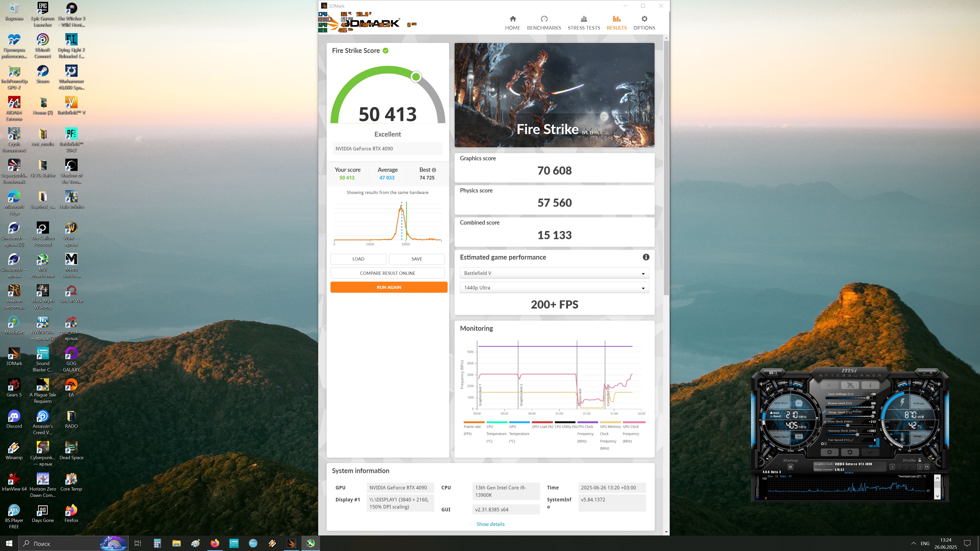Expand system info via Show details
980x551 pixels.
tap(490, 524)
